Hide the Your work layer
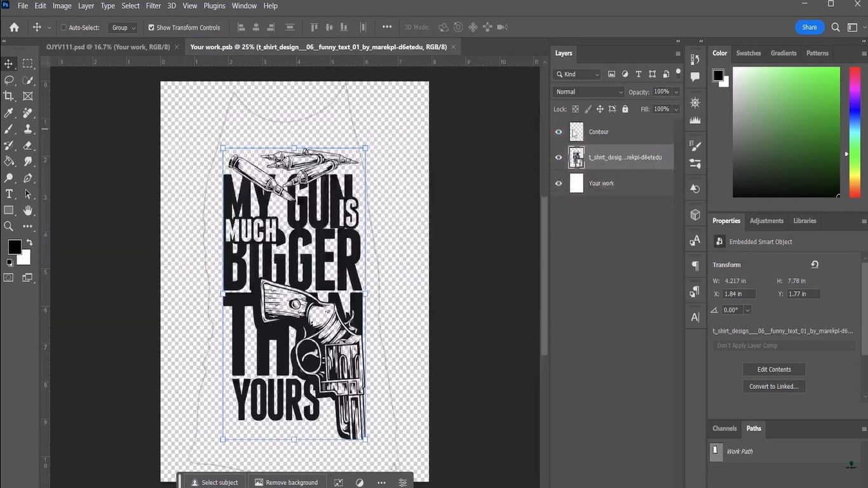The width and height of the screenshot is (868, 488). (559, 183)
